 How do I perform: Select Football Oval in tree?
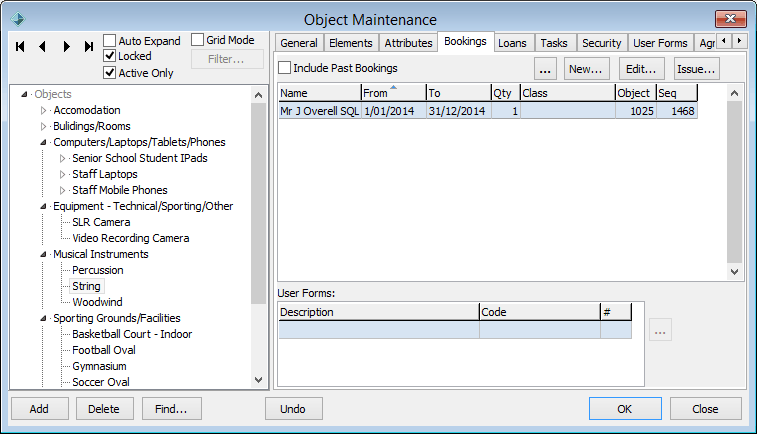[104, 350]
